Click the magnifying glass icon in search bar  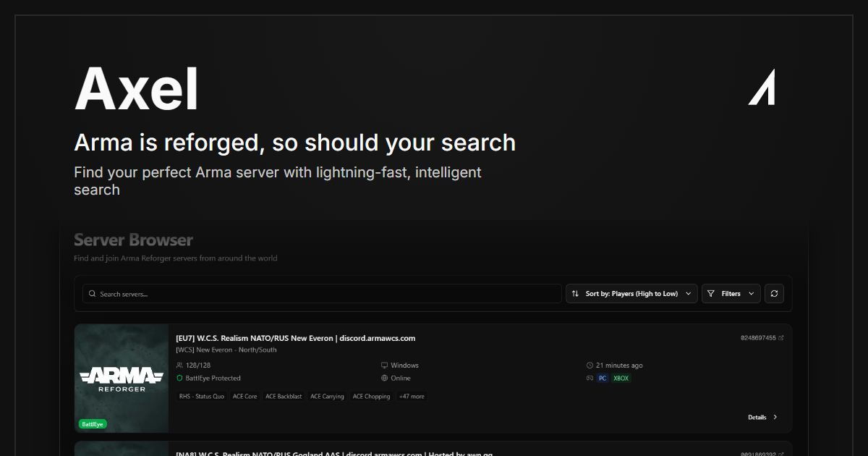click(92, 293)
